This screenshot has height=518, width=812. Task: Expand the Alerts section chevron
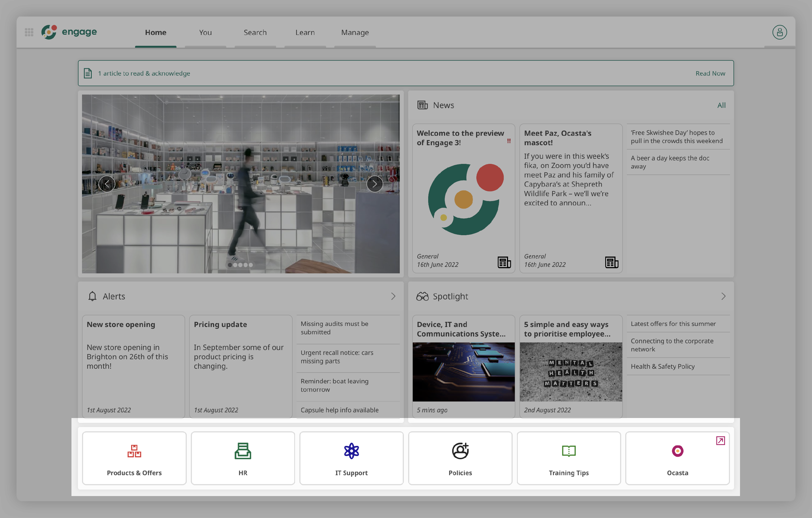coord(393,296)
